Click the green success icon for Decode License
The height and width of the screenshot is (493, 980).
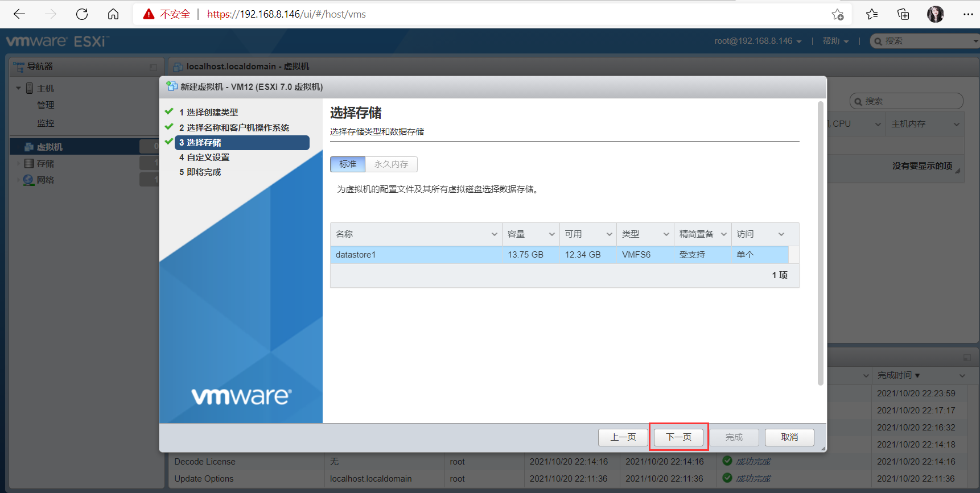pos(727,461)
